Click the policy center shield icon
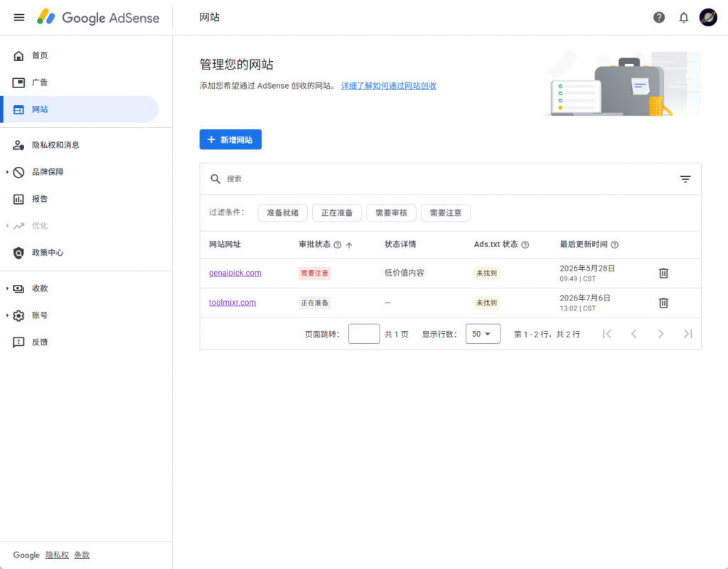 (18, 253)
